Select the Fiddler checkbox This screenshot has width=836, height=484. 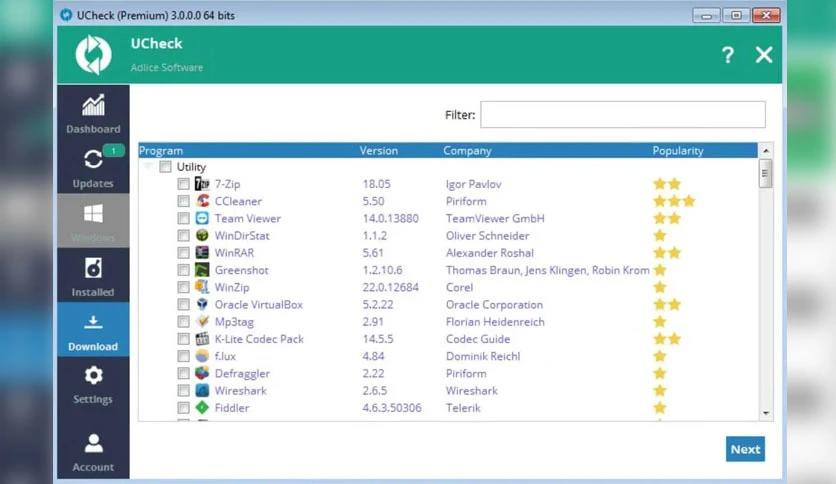point(183,408)
